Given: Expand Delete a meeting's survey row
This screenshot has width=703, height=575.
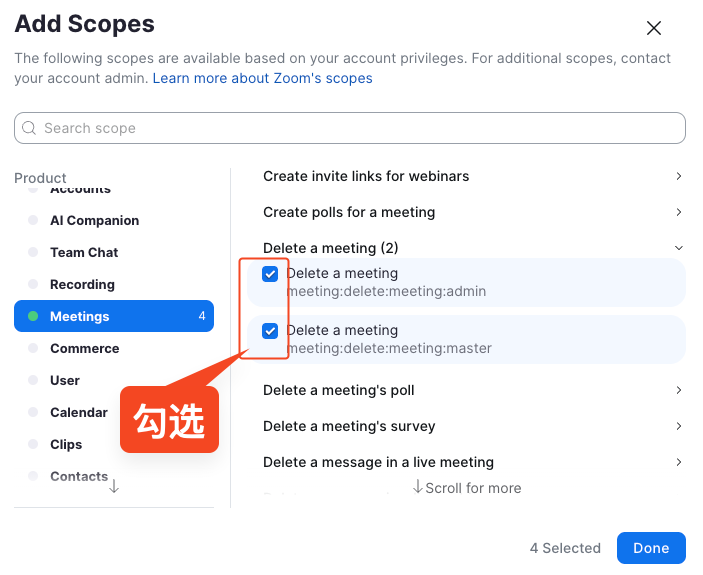Looking at the screenshot, I should 470,426.
